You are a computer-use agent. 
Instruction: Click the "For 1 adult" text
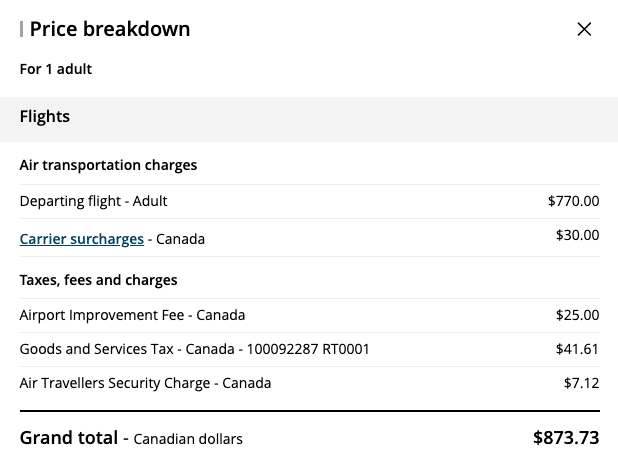pos(56,69)
